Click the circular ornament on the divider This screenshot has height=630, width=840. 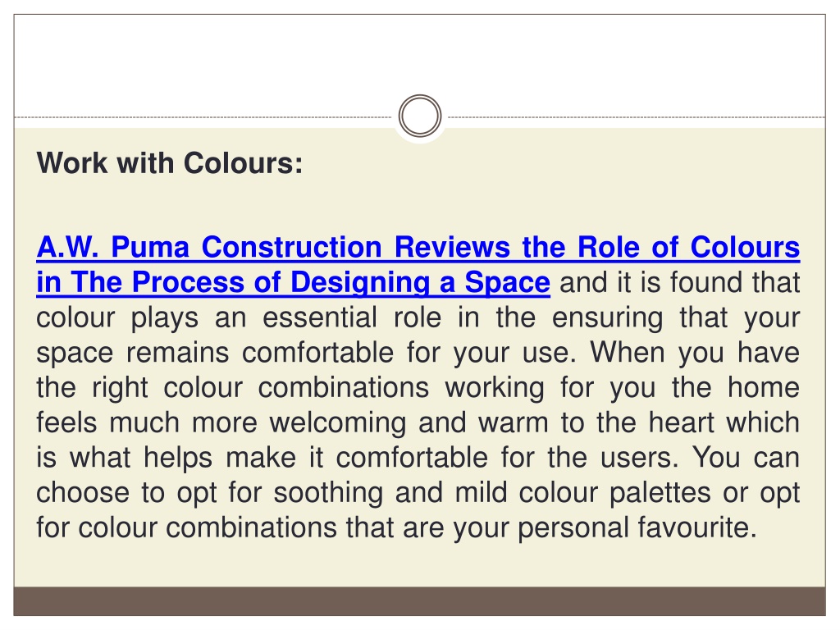420,116
